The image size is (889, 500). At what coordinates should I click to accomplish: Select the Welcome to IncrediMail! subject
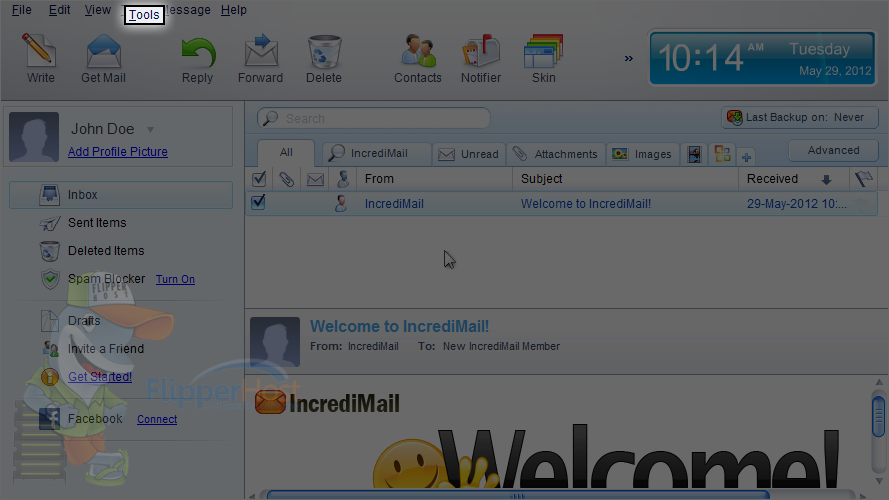[586, 204]
